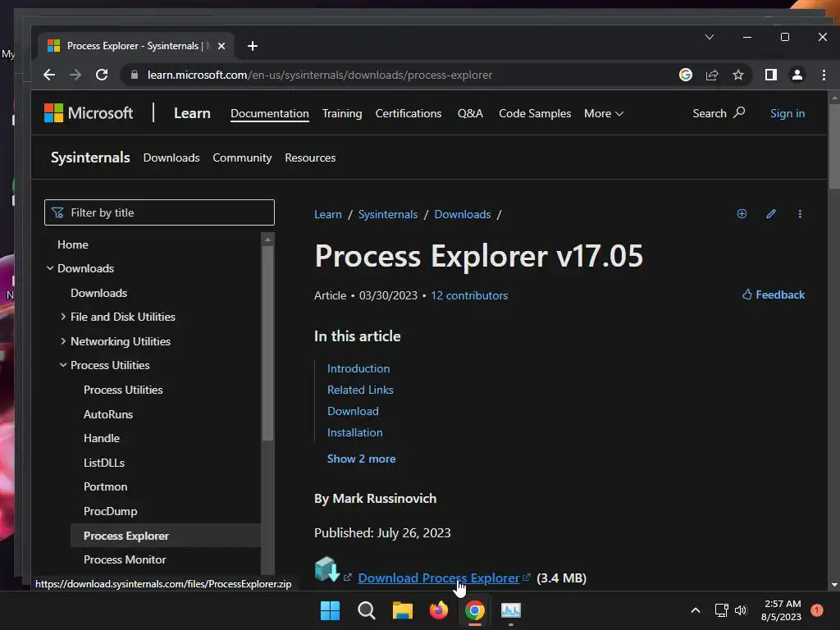Show hidden tray icons chevron

696,610
